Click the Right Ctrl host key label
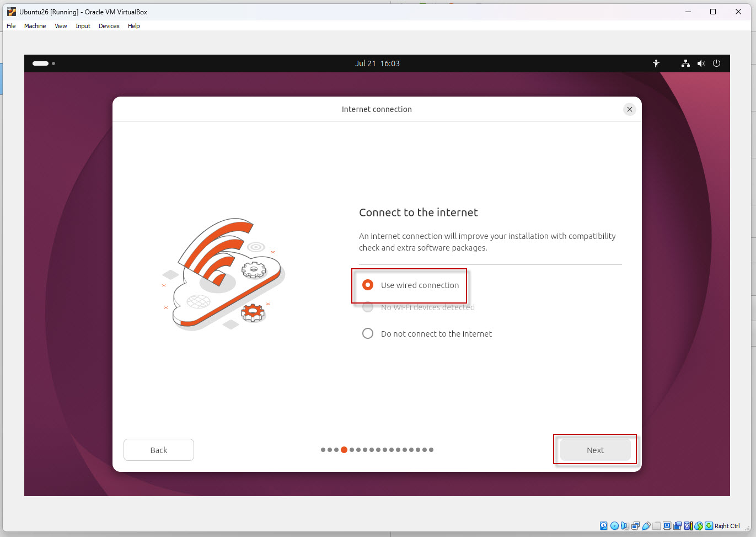The image size is (756, 537). (x=727, y=526)
